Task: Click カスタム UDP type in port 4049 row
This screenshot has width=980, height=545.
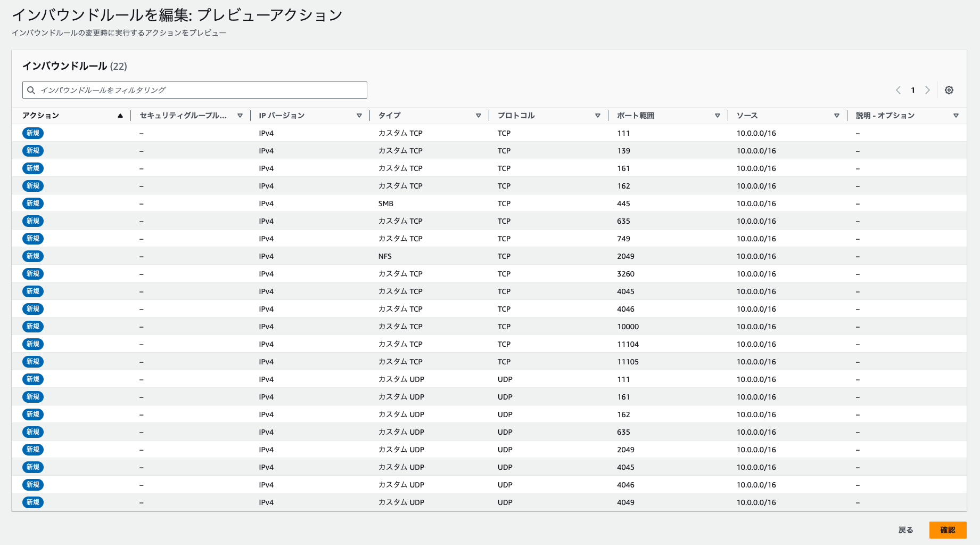Action: tap(401, 502)
